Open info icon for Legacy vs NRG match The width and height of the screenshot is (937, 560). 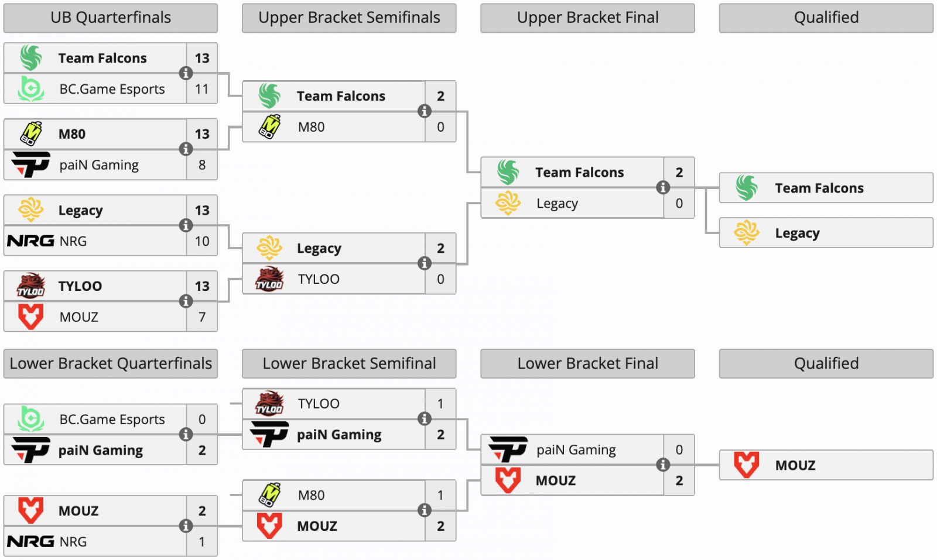(186, 225)
